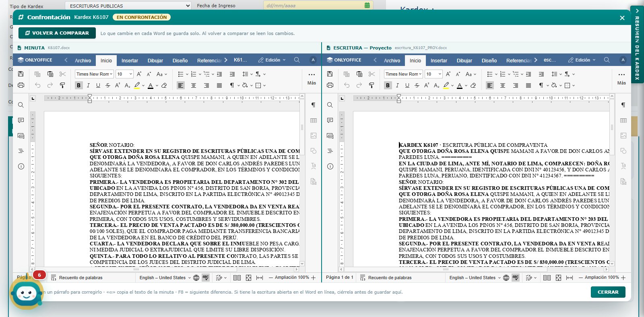The width and height of the screenshot is (644, 317).
Task: Open the search panel in the ESCRITURA left sidebar
Action: [x=330, y=105]
